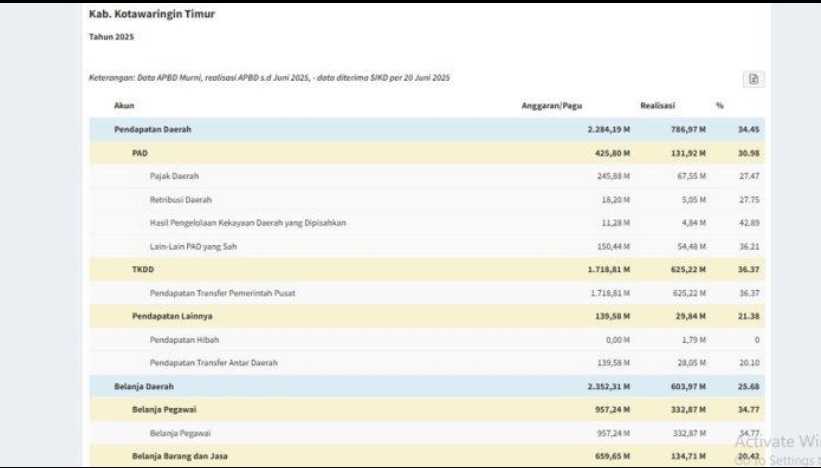The width and height of the screenshot is (821, 468).
Task: Collapse the PAD category row
Action: click(x=427, y=153)
